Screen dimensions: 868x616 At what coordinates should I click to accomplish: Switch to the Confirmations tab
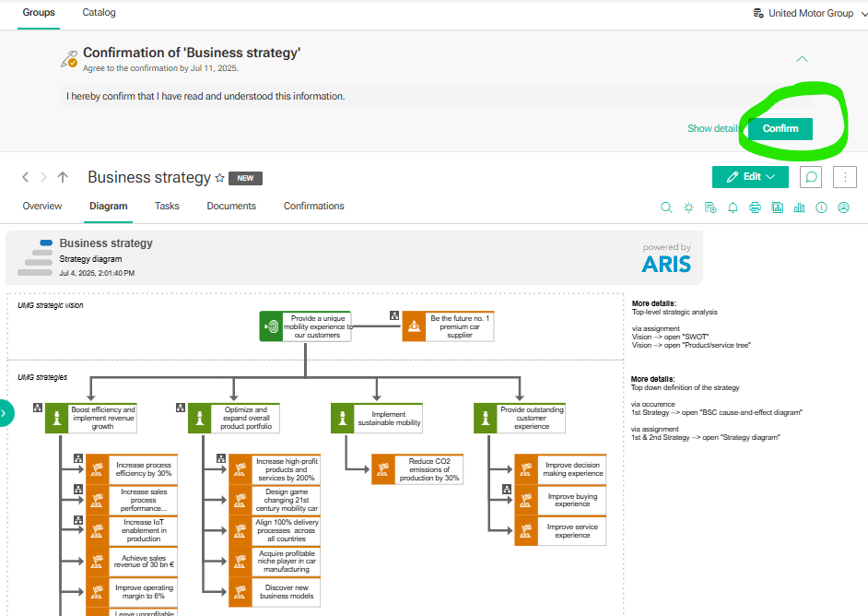314,206
